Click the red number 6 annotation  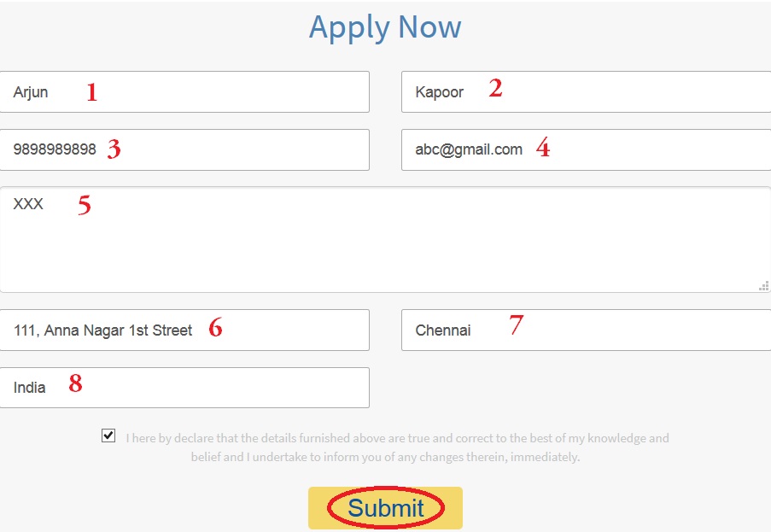pyautogui.click(x=215, y=328)
